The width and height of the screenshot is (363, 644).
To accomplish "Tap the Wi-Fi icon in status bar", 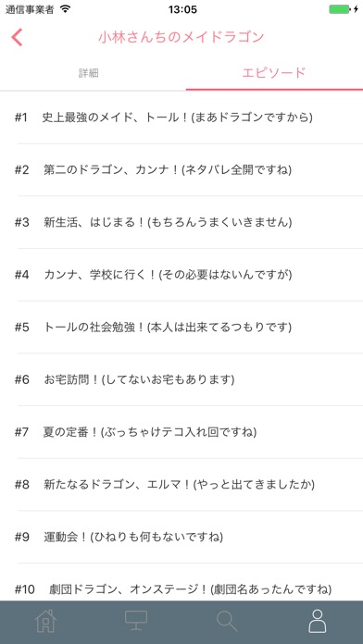I will 65,9.
